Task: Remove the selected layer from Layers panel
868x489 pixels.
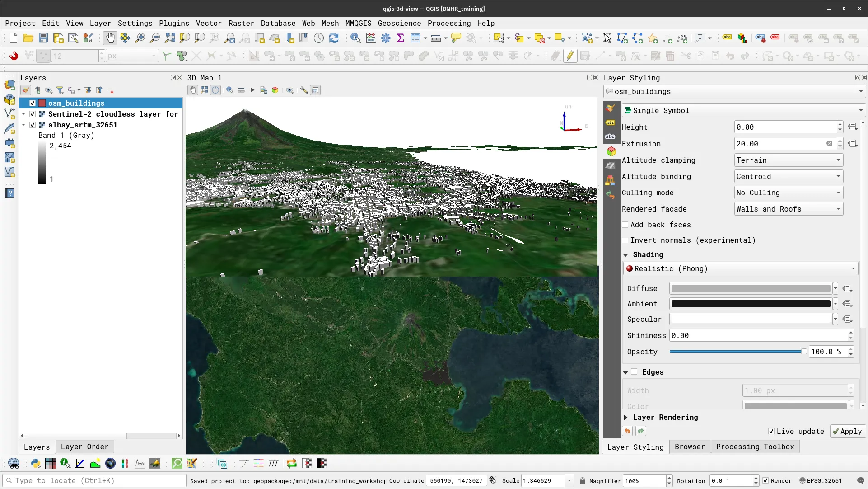Action: (110, 90)
